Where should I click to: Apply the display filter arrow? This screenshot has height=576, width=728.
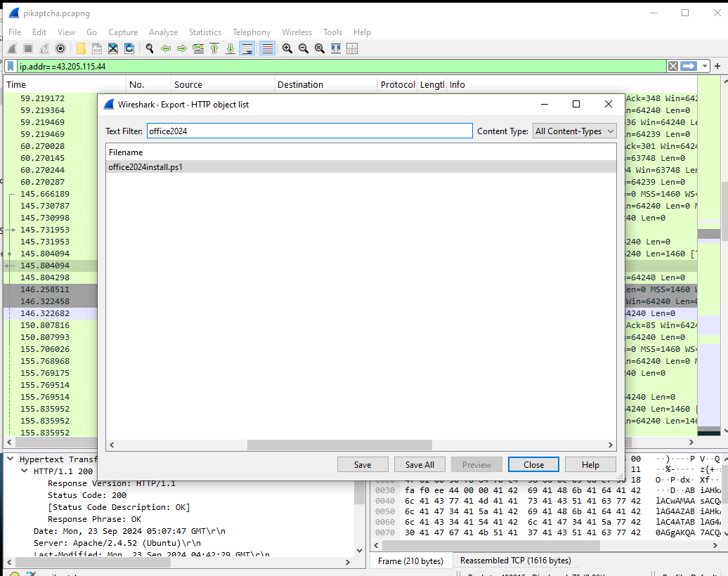(x=689, y=66)
